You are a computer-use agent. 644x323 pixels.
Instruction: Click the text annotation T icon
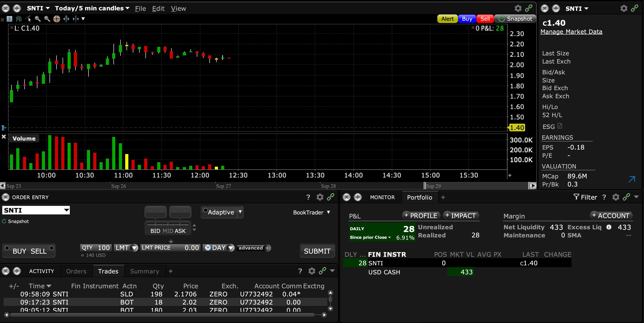click(x=9, y=19)
